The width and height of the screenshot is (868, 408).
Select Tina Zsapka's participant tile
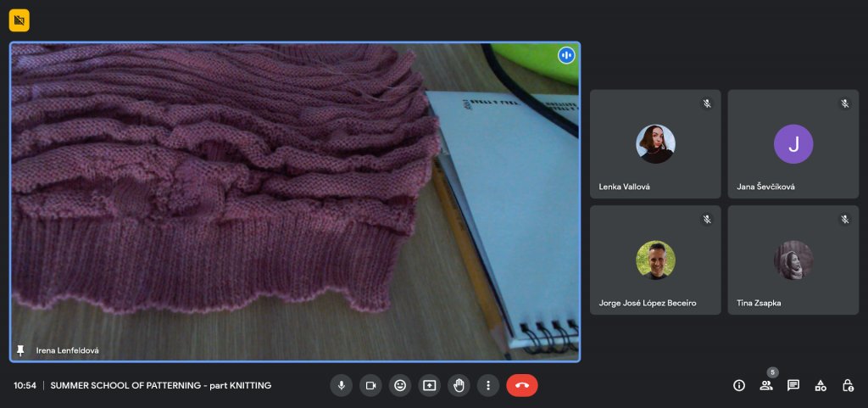point(793,260)
